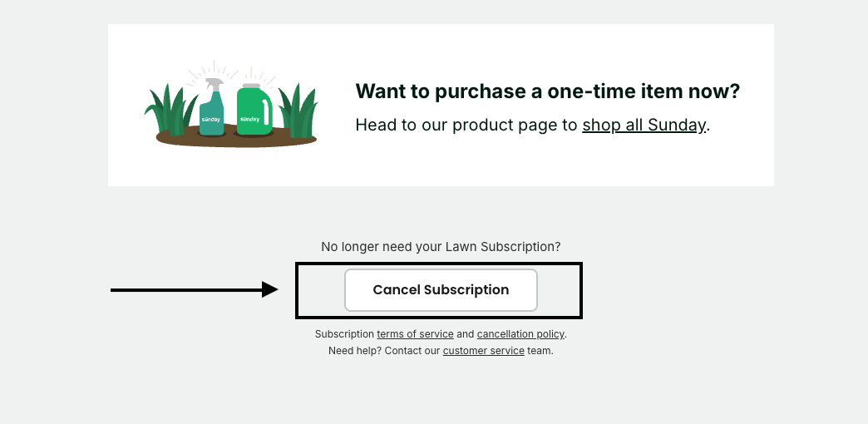Image resolution: width=868 pixels, height=424 pixels.
Task: Click the green jug's cap
Action: tap(250, 85)
